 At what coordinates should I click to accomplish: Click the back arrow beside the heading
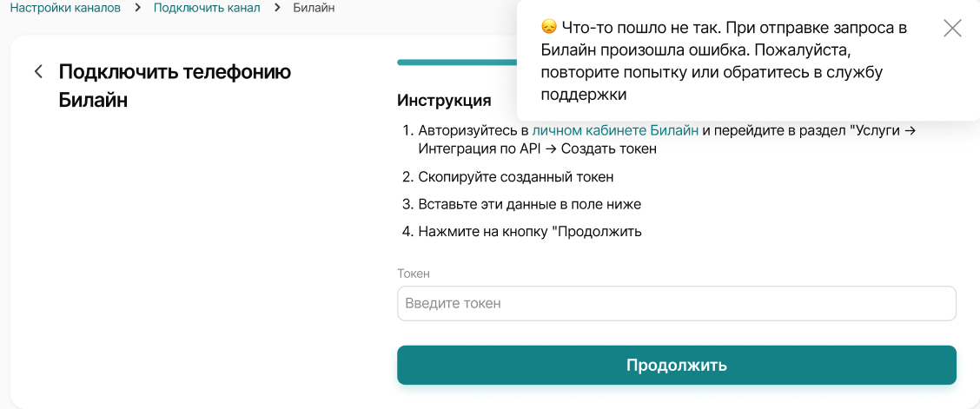click(38, 71)
